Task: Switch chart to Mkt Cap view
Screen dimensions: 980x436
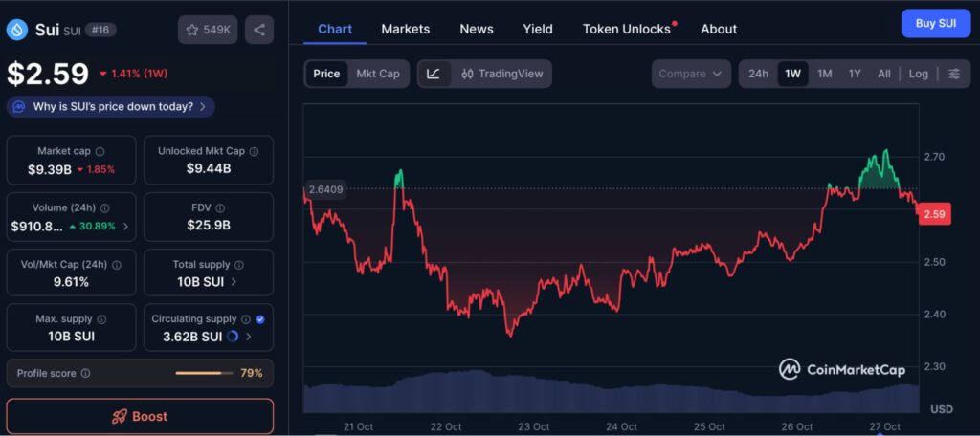Action: (378, 74)
